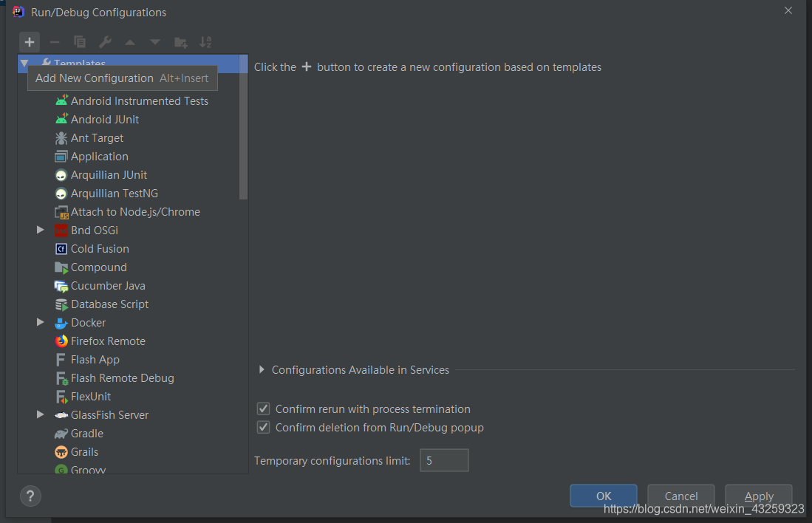Select the Cold Fusion icon
The image size is (812, 523).
click(61, 249)
